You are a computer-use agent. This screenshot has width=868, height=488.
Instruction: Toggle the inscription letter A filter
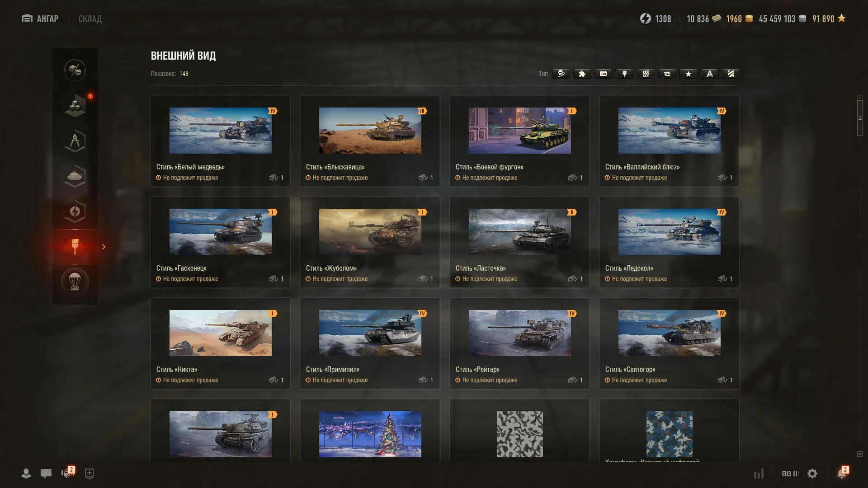tap(709, 74)
